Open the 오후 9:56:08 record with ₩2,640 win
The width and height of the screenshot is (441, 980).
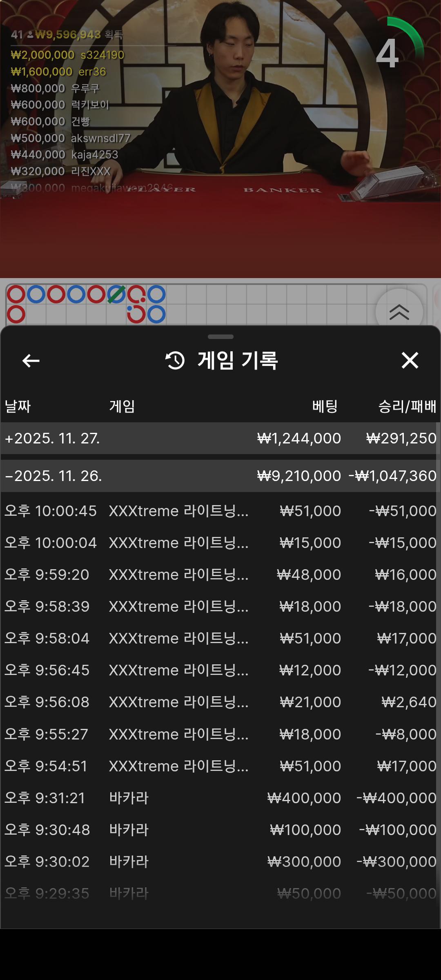220,702
